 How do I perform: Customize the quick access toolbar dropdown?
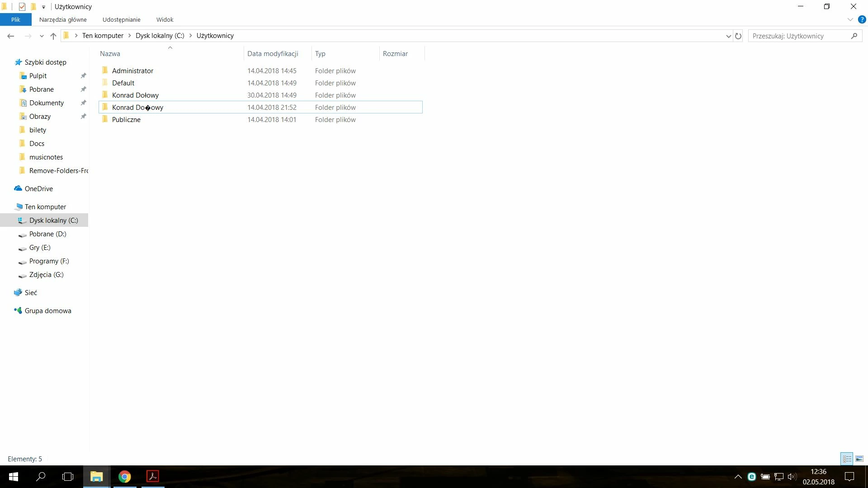click(43, 7)
